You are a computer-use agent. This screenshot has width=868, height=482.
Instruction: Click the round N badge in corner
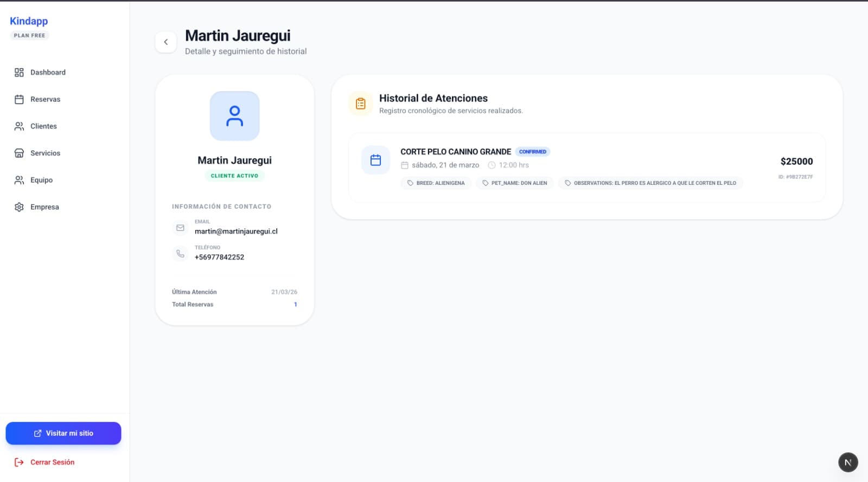[848, 462]
